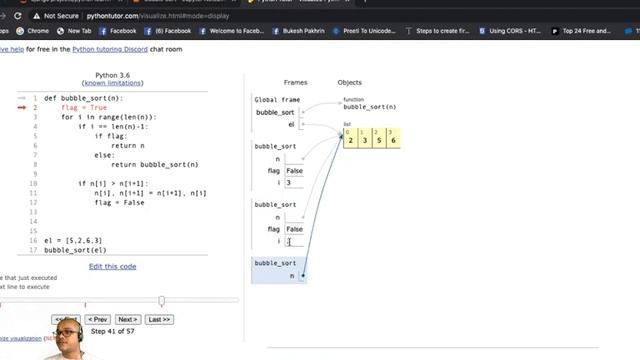The image size is (640, 360).
Task: Click Python 3.6 version label
Action: coord(112,75)
